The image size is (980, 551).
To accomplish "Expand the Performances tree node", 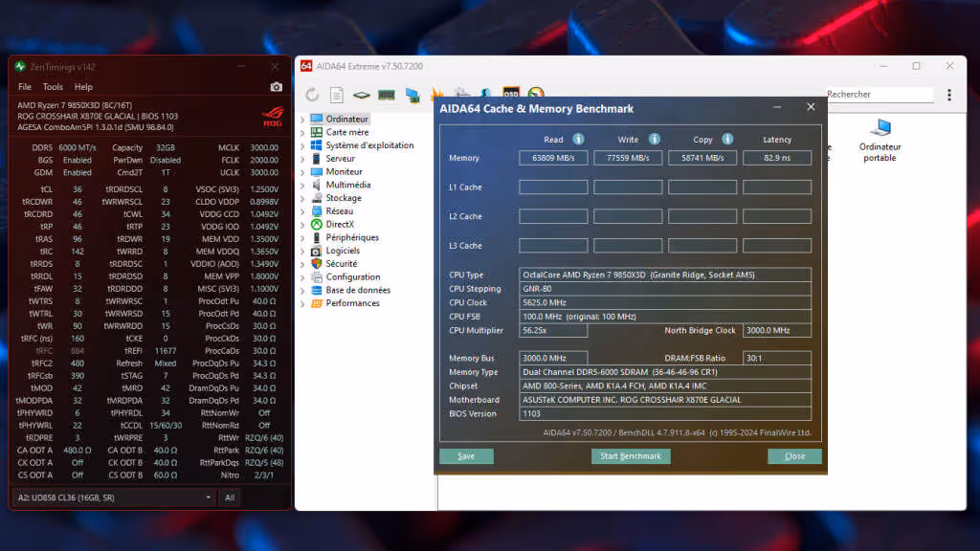I will point(303,303).
